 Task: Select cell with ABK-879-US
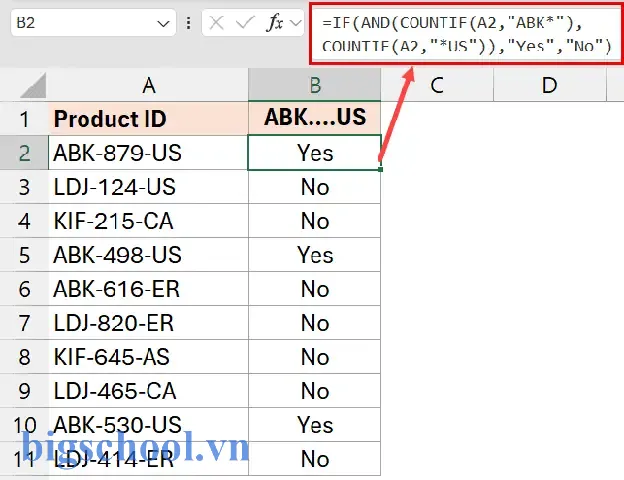tap(148, 153)
